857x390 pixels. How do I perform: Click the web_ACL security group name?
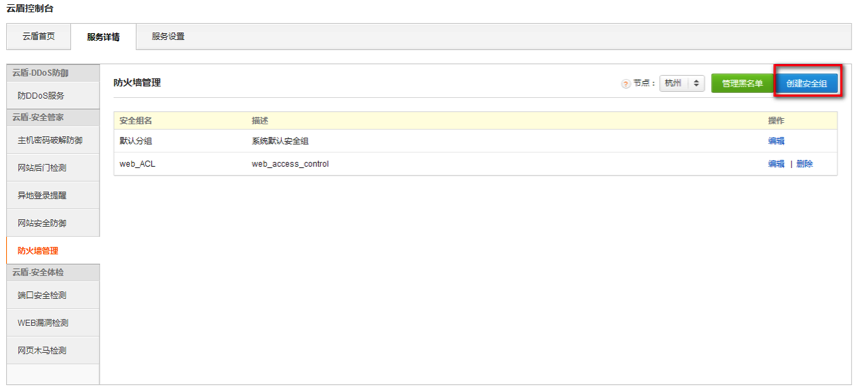[137, 163]
